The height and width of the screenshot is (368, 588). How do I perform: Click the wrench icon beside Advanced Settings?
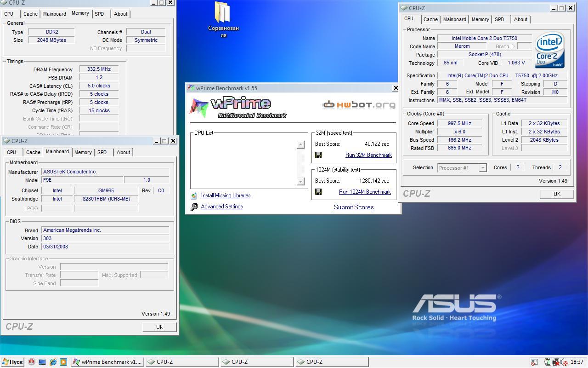[194, 207]
